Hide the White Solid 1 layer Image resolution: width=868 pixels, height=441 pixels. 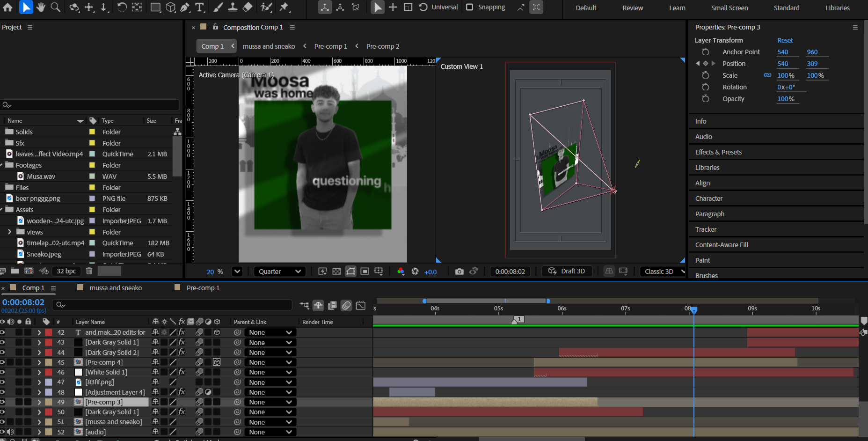3,372
